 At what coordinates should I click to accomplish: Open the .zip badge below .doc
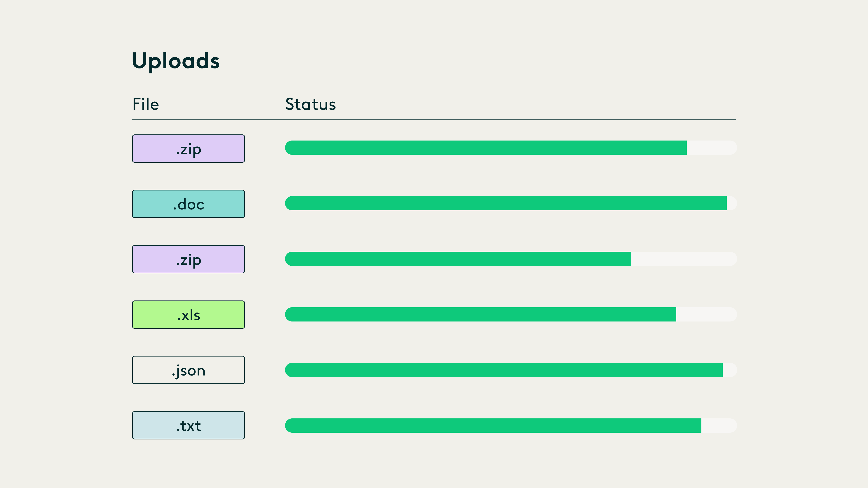pos(188,259)
